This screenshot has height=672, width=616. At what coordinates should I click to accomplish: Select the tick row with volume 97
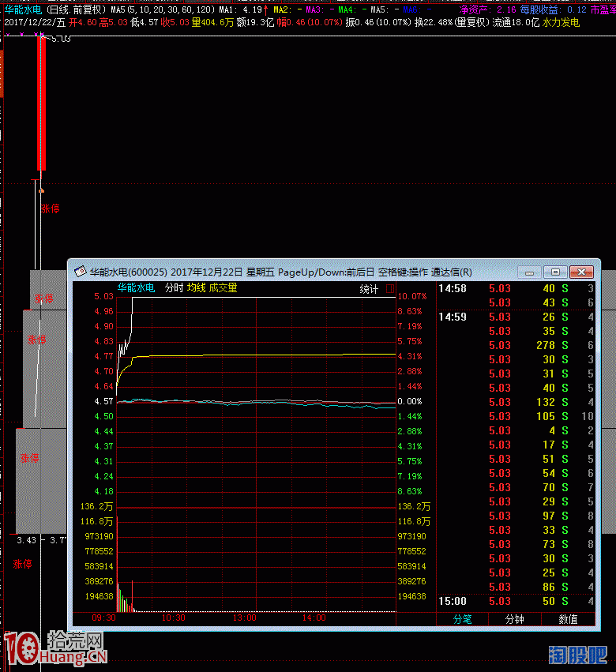pyautogui.click(x=516, y=516)
